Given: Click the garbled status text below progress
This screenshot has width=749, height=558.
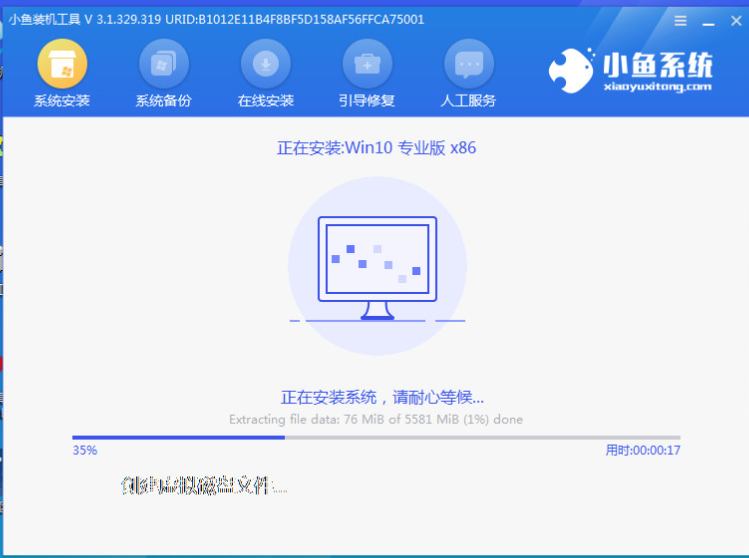Looking at the screenshot, I should [x=203, y=487].
